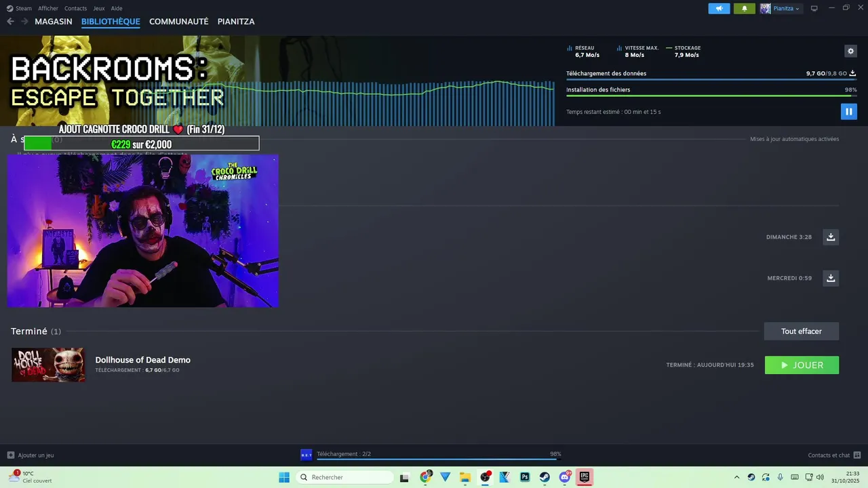Pause the current download
Screen dimensions: 868x488
(848, 111)
